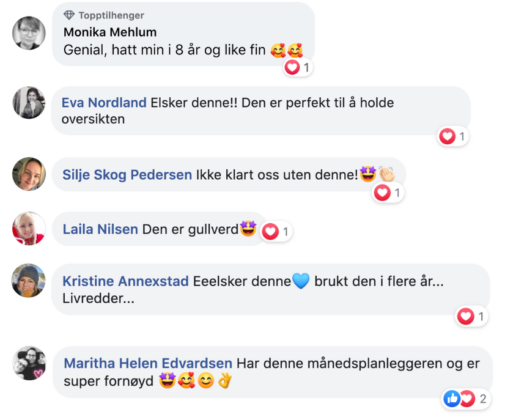The image size is (505, 420).
Task: Open reactions on Silje Skog Pedersen's comment
Action: click(389, 193)
